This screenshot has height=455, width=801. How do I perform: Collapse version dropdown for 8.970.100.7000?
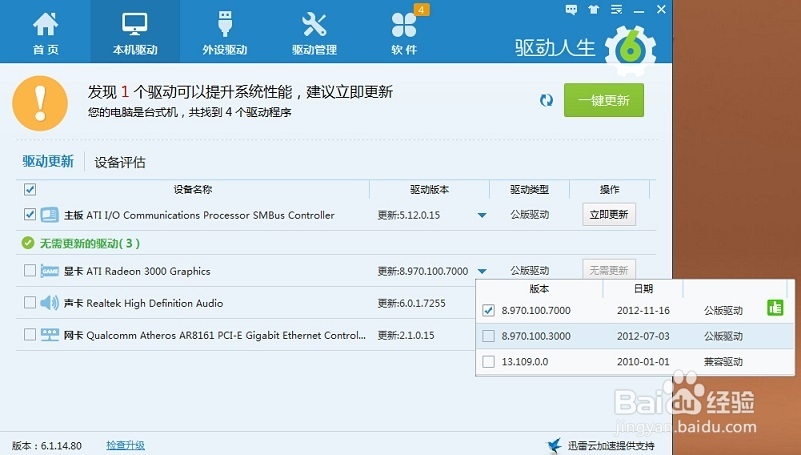tap(482, 271)
